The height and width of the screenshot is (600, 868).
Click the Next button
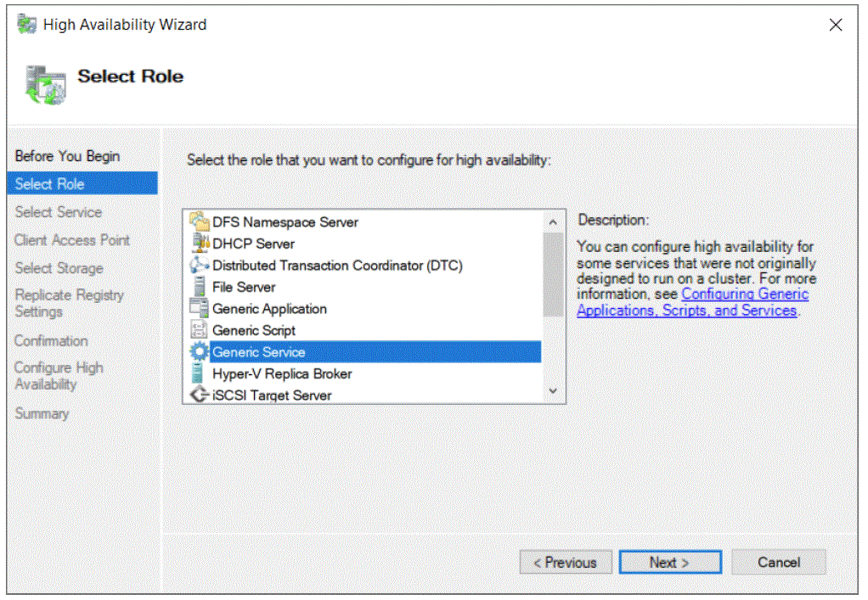(x=670, y=562)
